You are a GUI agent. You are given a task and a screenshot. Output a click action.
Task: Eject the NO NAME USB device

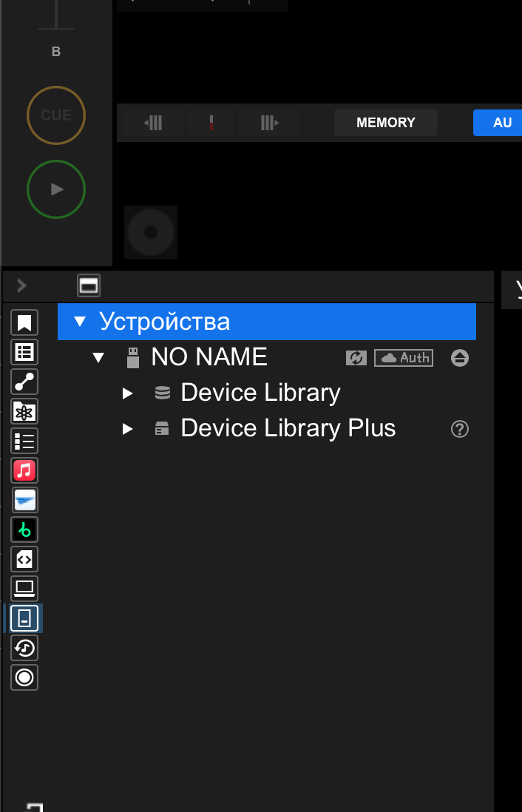pyautogui.click(x=460, y=358)
